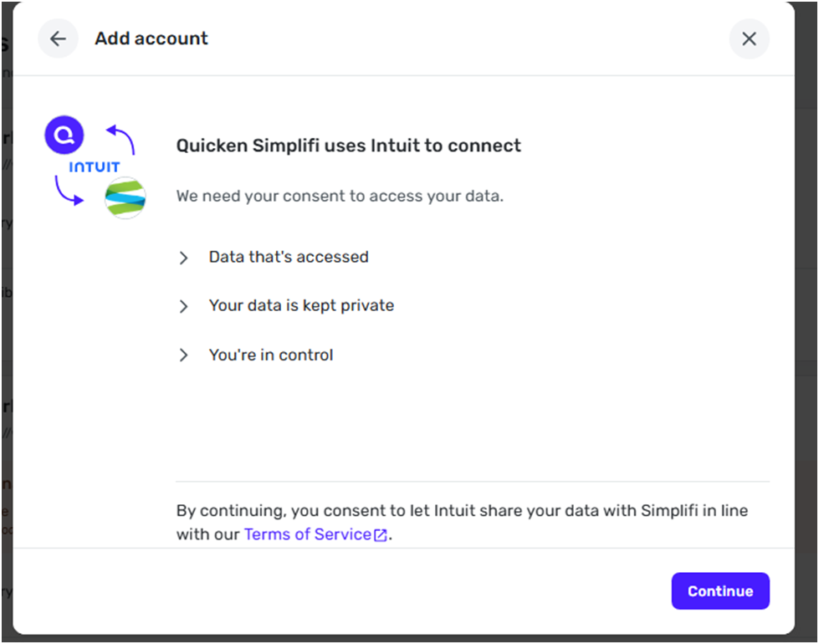819x644 pixels.
Task: Expand the chevron beside Data that's accessed
Action: coord(184,258)
